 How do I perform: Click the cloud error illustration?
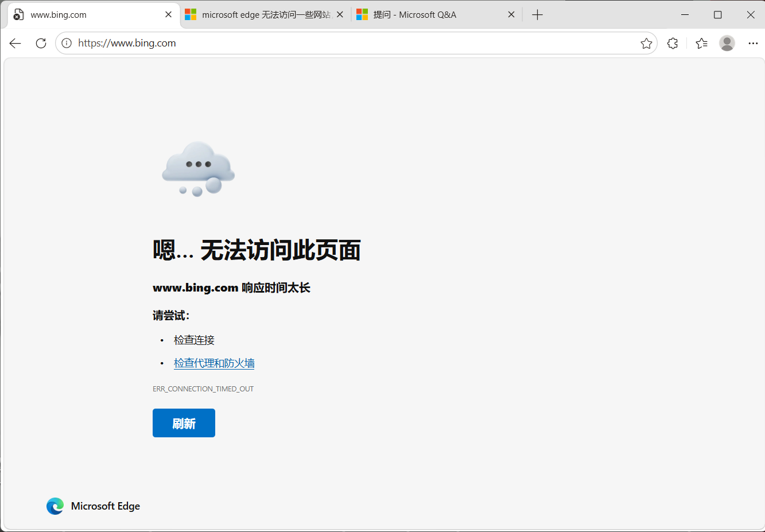pyautogui.click(x=199, y=169)
